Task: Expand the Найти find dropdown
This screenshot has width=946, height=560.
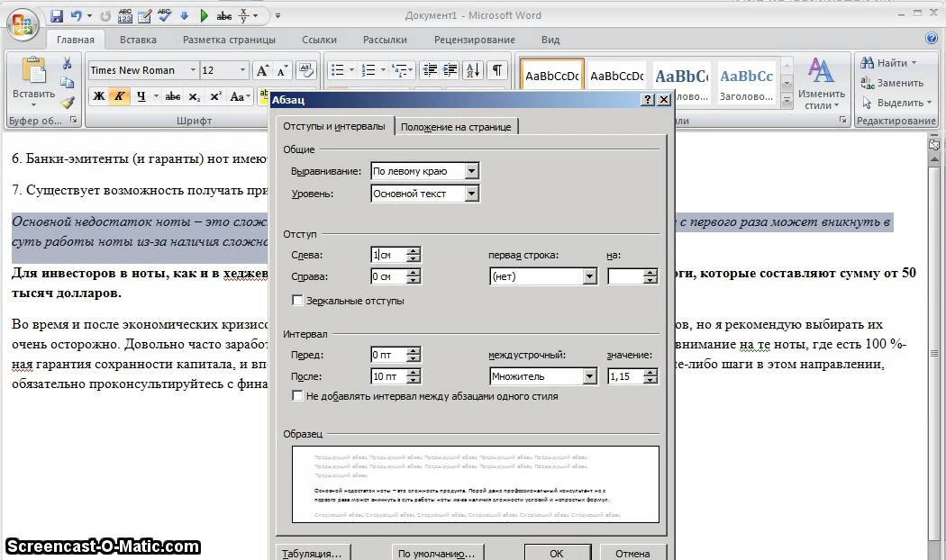Action: [x=914, y=63]
